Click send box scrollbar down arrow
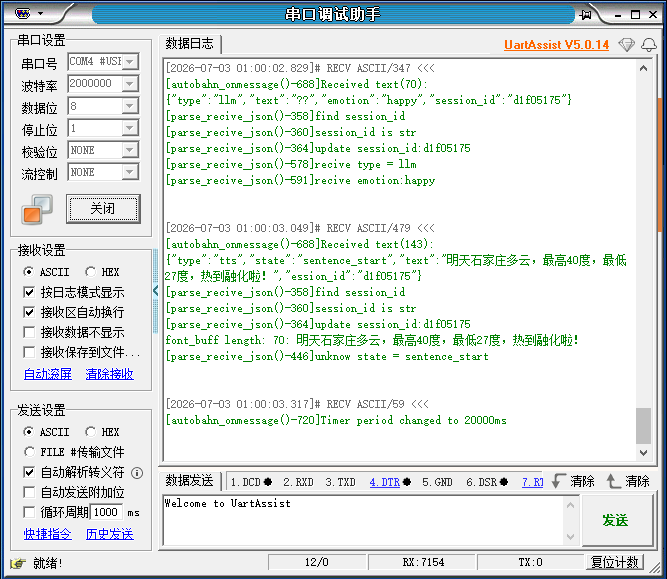 click(571, 537)
